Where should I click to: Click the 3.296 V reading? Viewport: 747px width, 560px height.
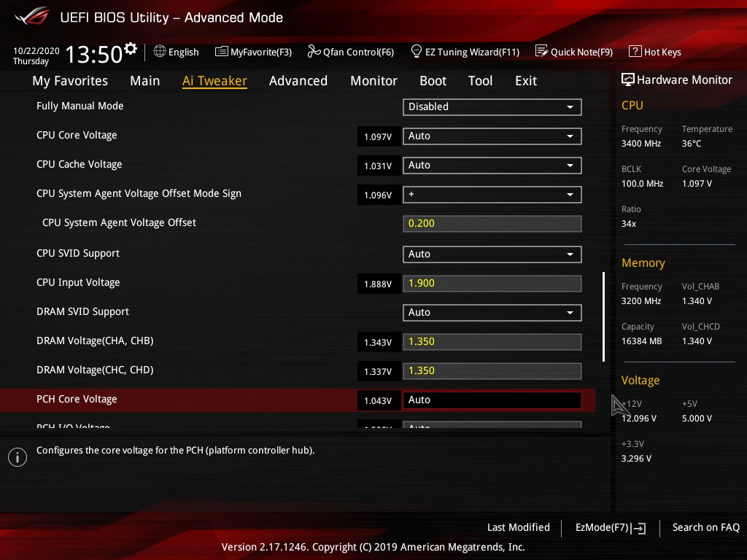pyautogui.click(x=636, y=458)
